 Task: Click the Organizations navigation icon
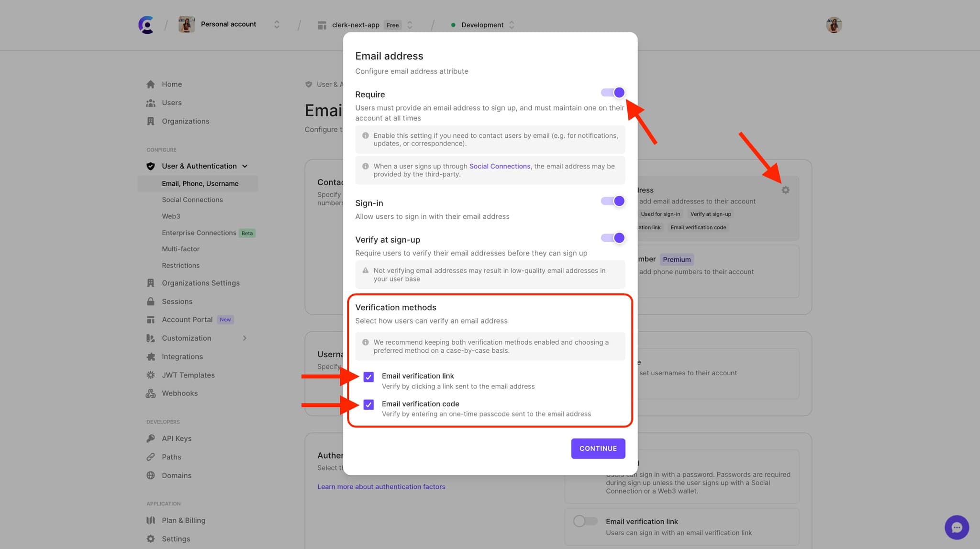(x=150, y=121)
